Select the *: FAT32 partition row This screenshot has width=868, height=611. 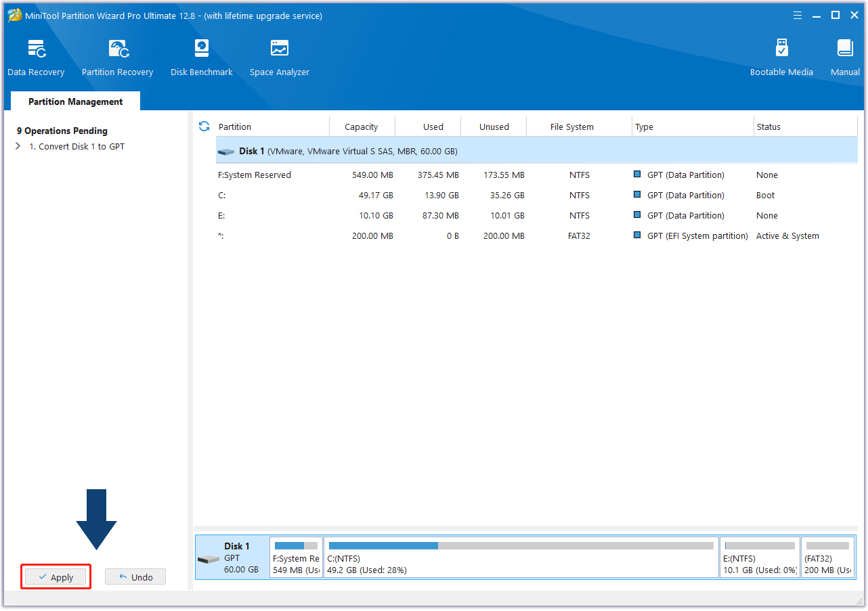[x=537, y=235]
